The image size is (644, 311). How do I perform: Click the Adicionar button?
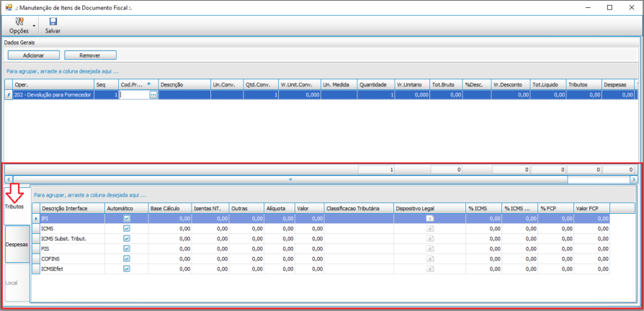[x=34, y=55]
